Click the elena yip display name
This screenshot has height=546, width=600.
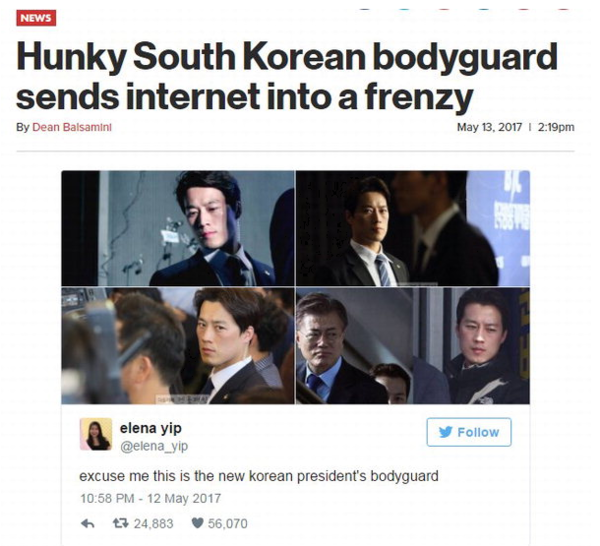point(151,428)
